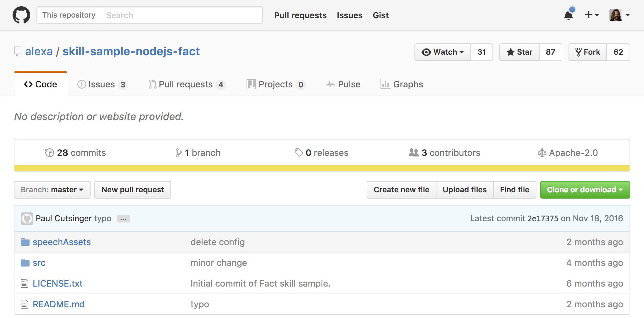The height and width of the screenshot is (318, 644).
Task: Click the src folder icon
Action: (x=25, y=263)
